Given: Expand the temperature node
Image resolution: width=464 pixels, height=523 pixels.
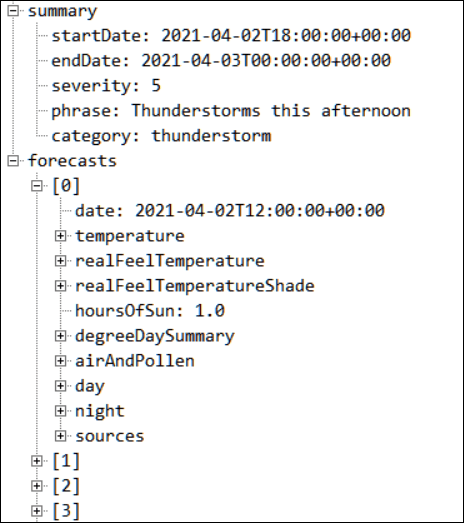Looking at the screenshot, I should click(x=60, y=236).
